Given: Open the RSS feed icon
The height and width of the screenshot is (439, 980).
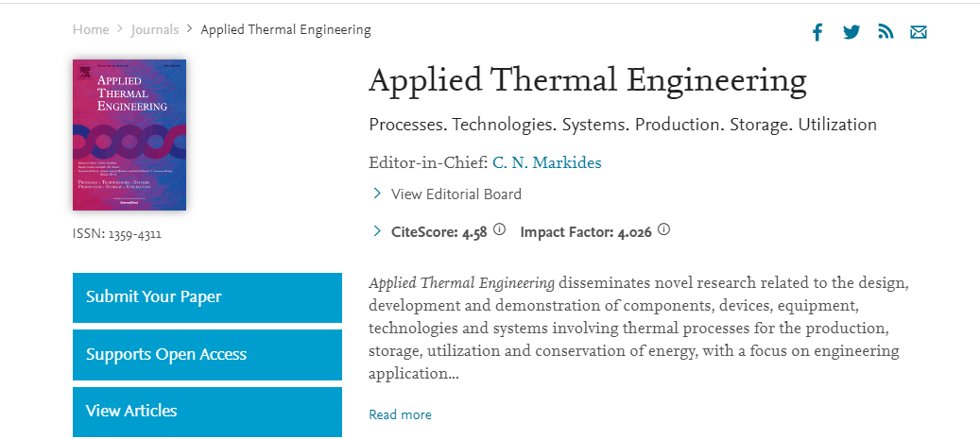Looking at the screenshot, I should point(885,32).
